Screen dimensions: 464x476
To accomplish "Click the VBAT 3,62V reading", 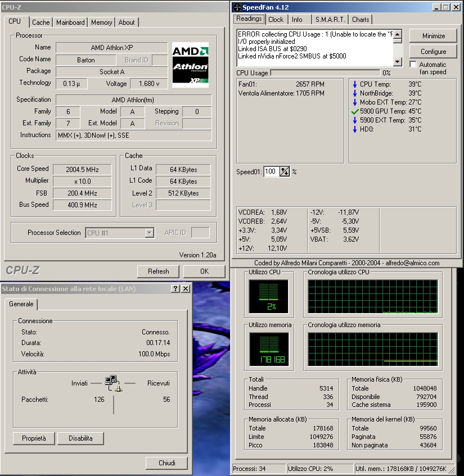I will click(335, 239).
